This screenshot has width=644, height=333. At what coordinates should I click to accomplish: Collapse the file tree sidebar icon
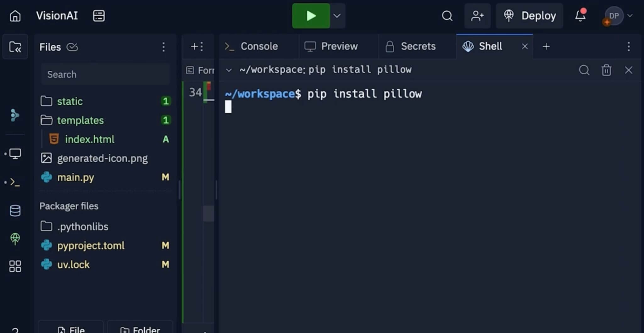click(15, 47)
